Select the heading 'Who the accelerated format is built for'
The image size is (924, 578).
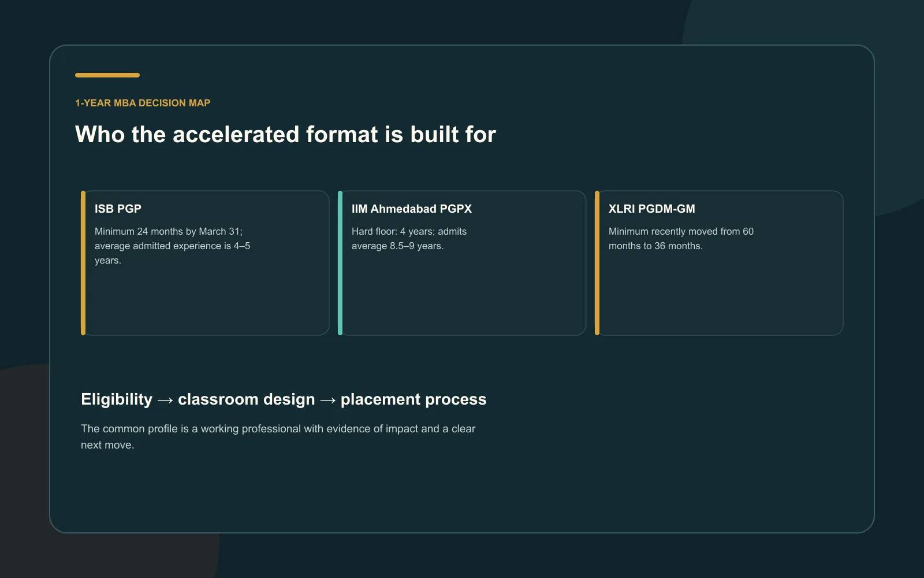pyautogui.click(x=285, y=135)
